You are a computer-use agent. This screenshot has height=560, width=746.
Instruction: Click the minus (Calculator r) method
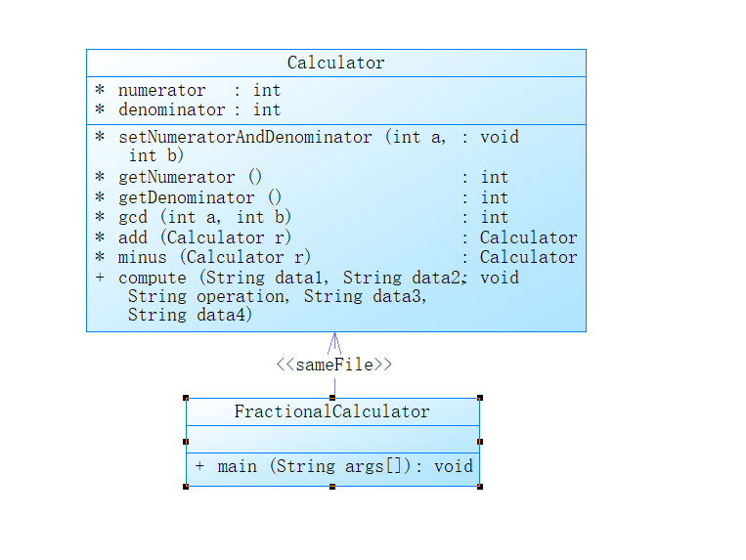pos(215,257)
